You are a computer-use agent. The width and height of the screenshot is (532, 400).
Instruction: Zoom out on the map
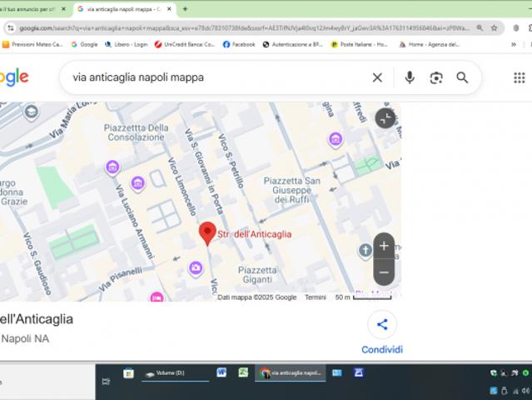pos(384,272)
